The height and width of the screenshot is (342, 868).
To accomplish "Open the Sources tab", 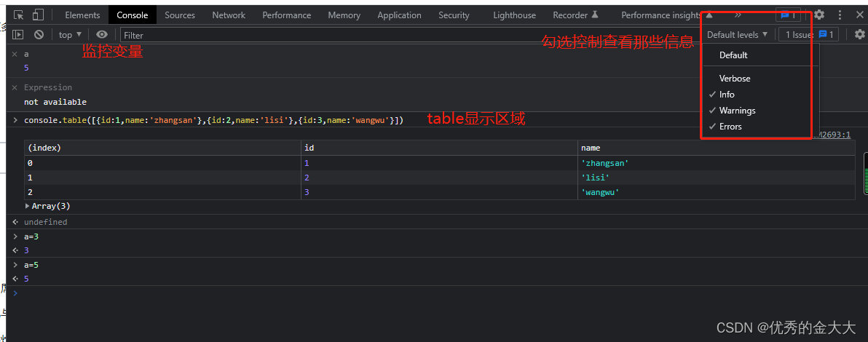I will click(180, 15).
